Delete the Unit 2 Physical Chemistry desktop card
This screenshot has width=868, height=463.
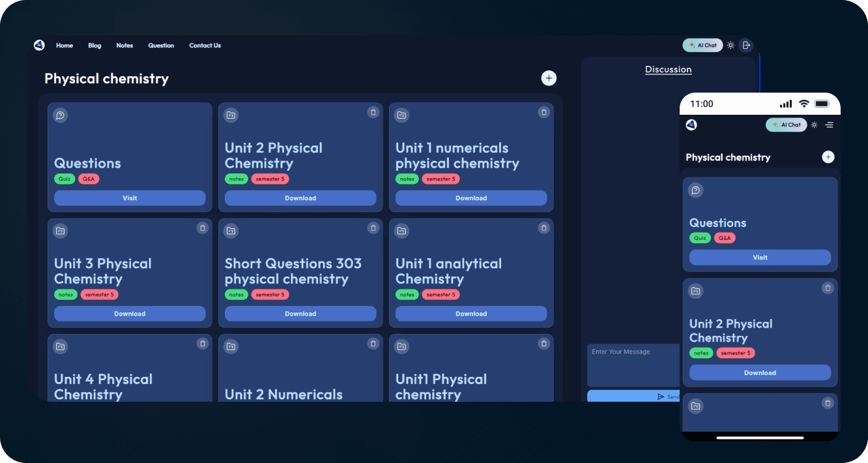pyautogui.click(x=373, y=112)
